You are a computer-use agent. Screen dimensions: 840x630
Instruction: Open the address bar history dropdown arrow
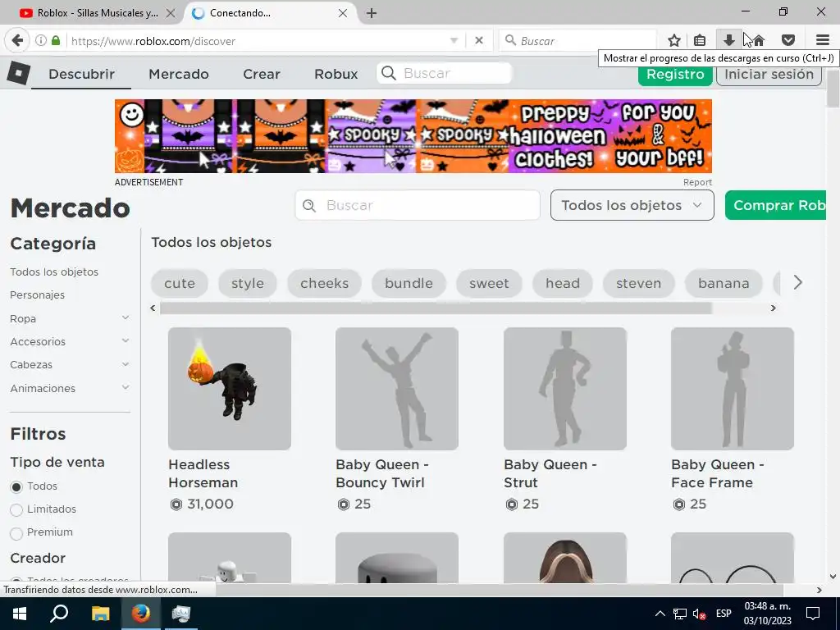point(454,41)
